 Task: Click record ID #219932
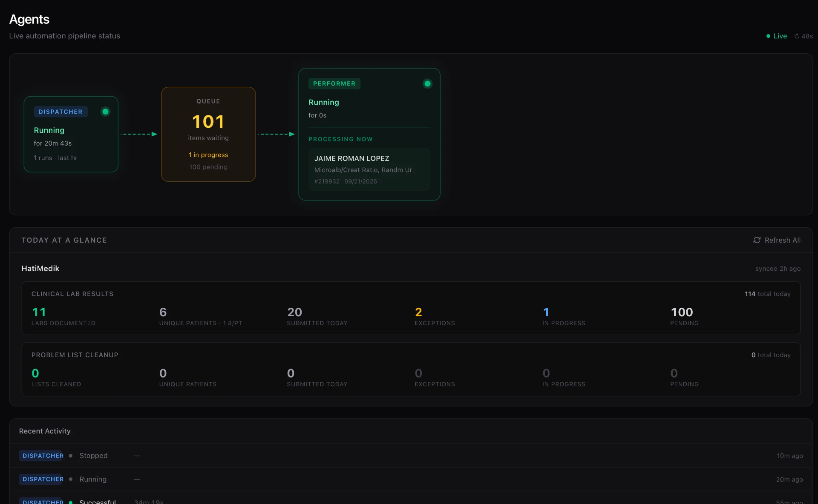[327, 181]
